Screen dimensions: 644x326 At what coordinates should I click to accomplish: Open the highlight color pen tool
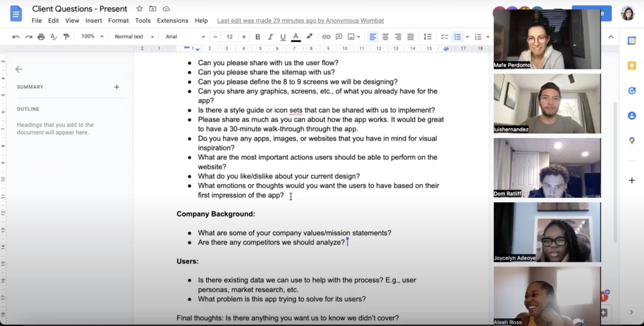pos(309,36)
